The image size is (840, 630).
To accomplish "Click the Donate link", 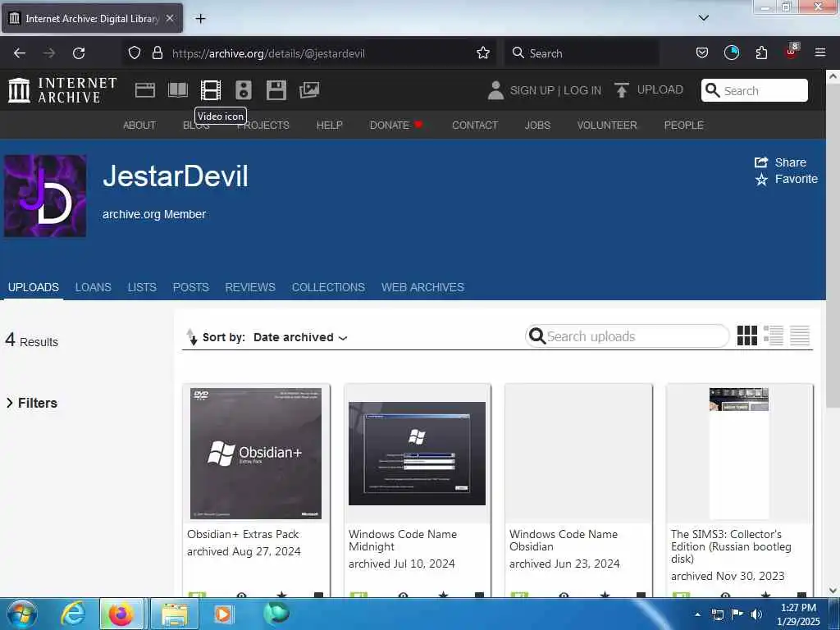I will pos(396,125).
